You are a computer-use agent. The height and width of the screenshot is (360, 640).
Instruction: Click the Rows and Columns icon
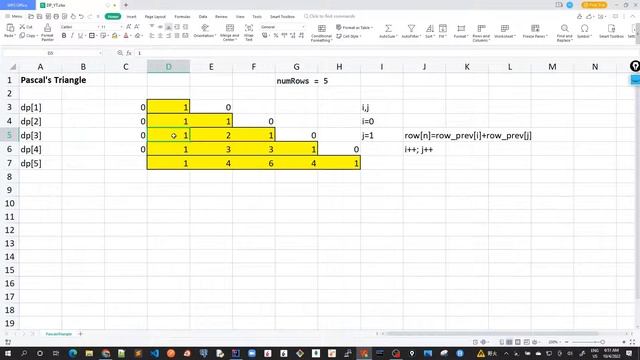click(481, 28)
